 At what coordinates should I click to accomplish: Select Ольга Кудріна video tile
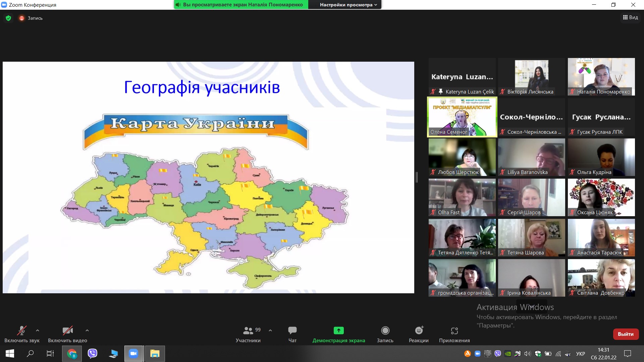pyautogui.click(x=601, y=157)
